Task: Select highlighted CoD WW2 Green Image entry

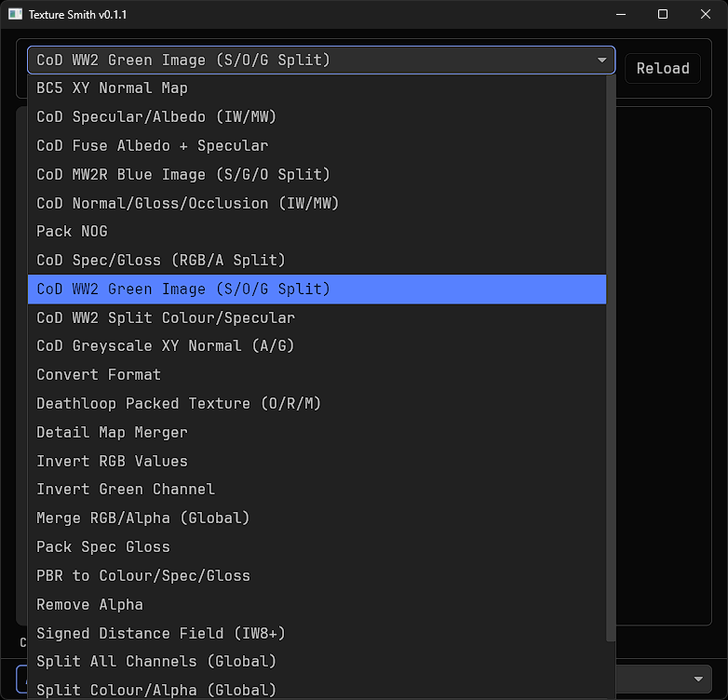Action: tap(317, 289)
